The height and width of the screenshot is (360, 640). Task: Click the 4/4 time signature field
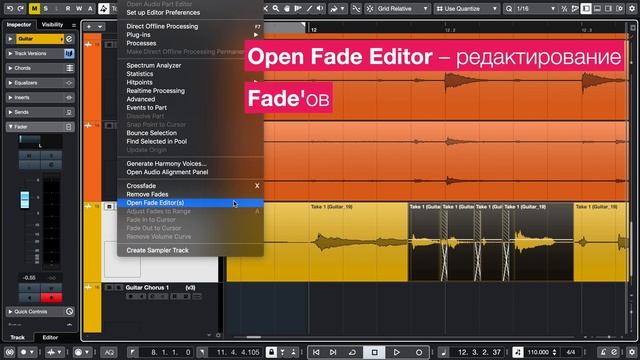(571, 352)
